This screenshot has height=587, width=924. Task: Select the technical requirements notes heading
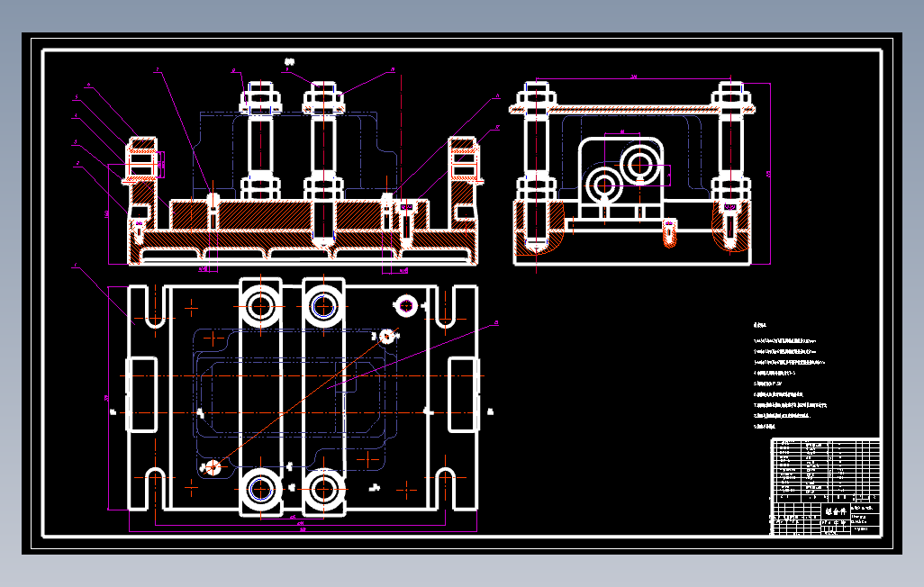point(759,325)
